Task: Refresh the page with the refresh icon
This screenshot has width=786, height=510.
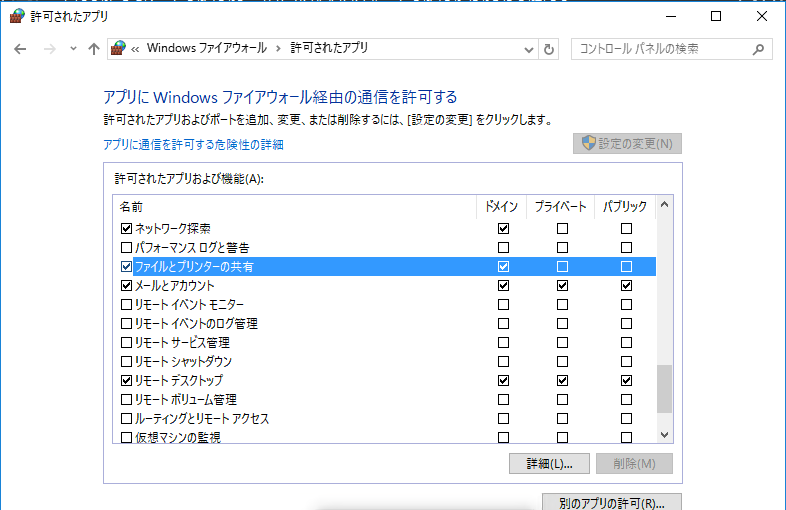Action: click(549, 50)
